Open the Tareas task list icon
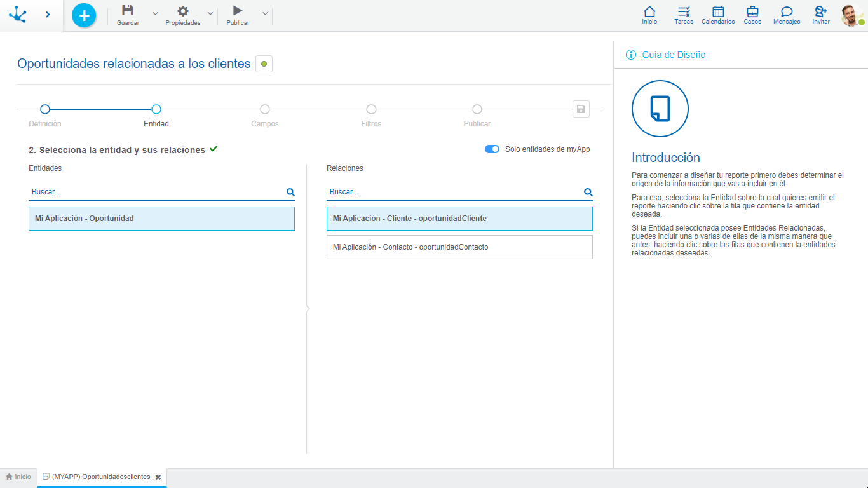The image size is (868, 488). click(x=684, y=11)
